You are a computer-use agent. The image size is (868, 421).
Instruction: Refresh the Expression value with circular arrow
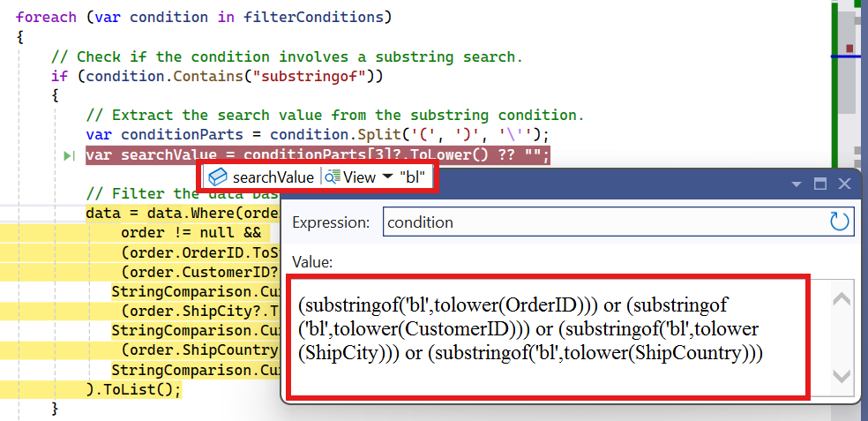tap(840, 222)
